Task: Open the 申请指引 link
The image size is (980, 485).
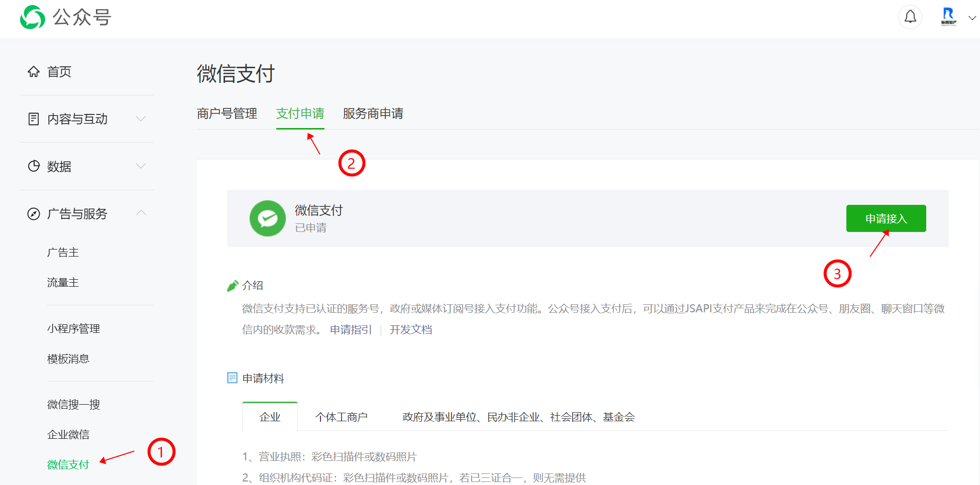Action: 351,330
